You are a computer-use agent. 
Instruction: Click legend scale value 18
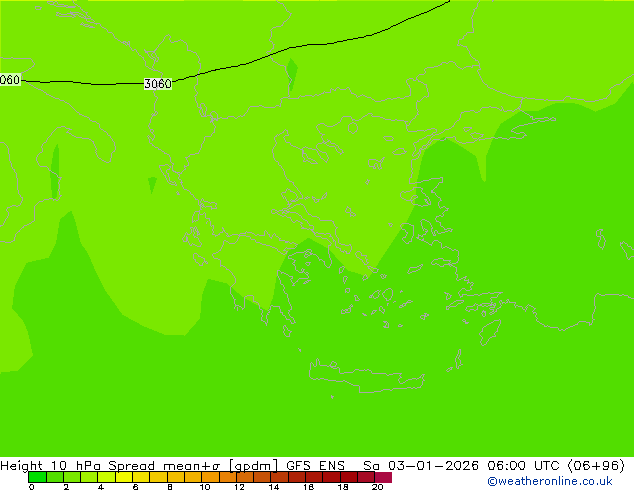click(x=343, y=487)
